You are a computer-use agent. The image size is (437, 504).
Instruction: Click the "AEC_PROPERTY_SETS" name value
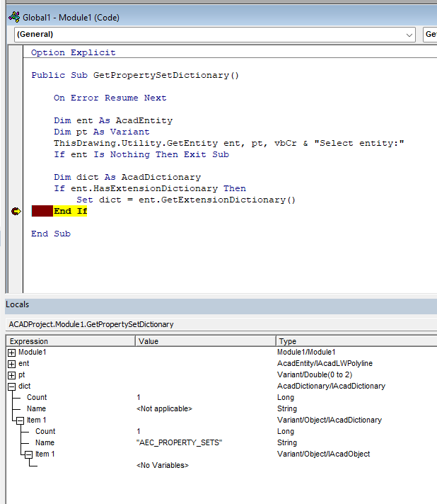(x=180, y=442)
